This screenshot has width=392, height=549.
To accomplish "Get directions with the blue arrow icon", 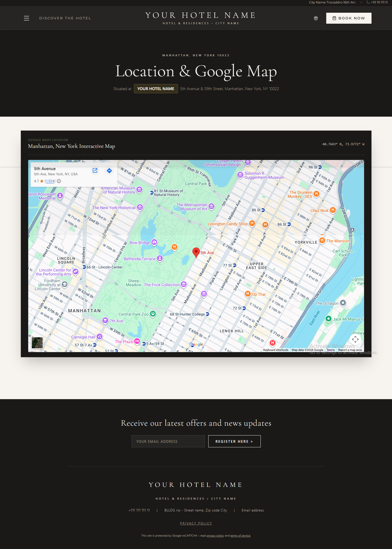I will coord(109,170).
